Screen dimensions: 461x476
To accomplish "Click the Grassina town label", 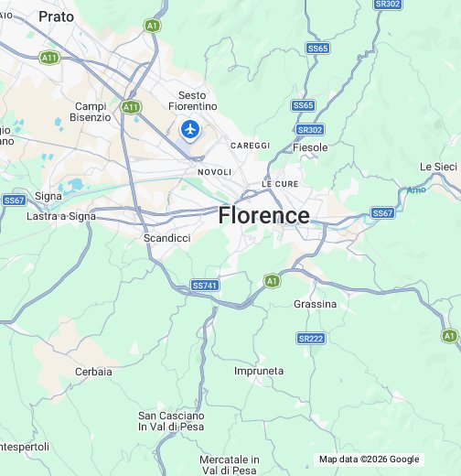I will click(x=316, y=304).
